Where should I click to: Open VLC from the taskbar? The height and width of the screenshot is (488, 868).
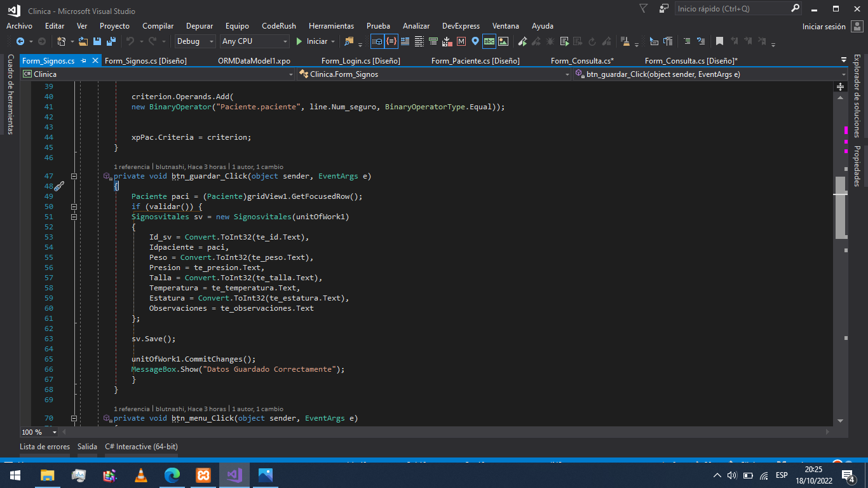(x=140, y=475)
